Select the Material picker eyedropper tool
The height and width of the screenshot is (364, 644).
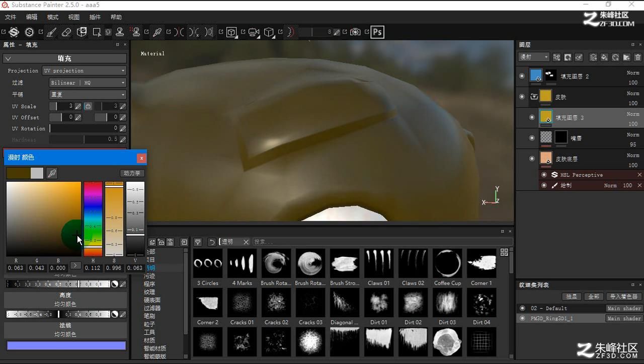click(x=157, y=32)
